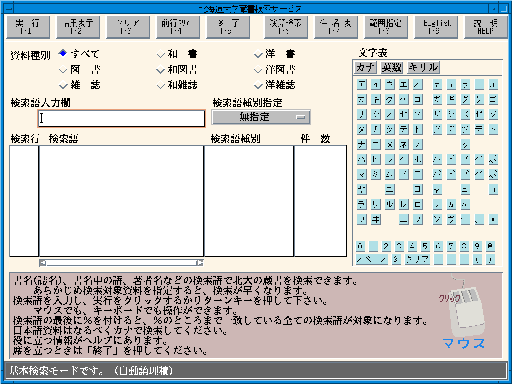Click the セ key in the character table
The height and width of the screenshot is (384, 512).
click(x=404, y=114)
